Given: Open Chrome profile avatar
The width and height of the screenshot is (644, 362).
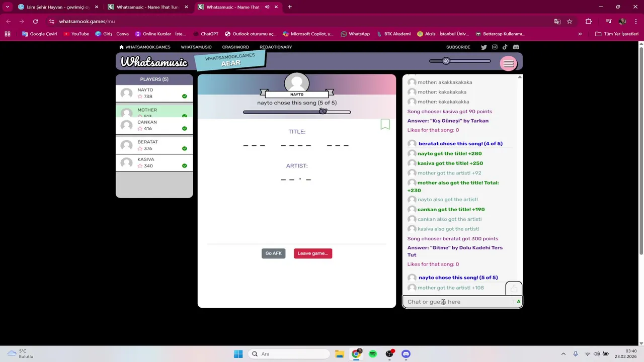Looking at the screenshot, I should pyautogui.click(x=622, y=22).
